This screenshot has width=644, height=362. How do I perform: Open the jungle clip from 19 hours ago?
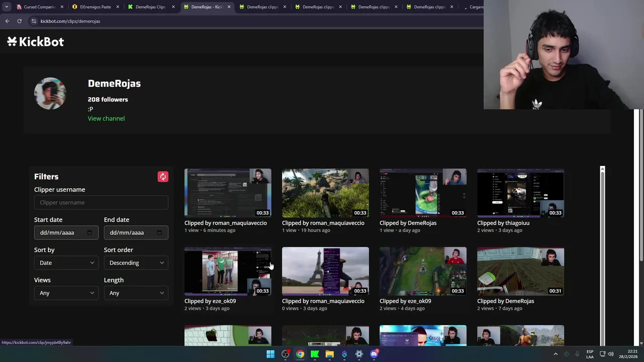click(x=326, y=193)
